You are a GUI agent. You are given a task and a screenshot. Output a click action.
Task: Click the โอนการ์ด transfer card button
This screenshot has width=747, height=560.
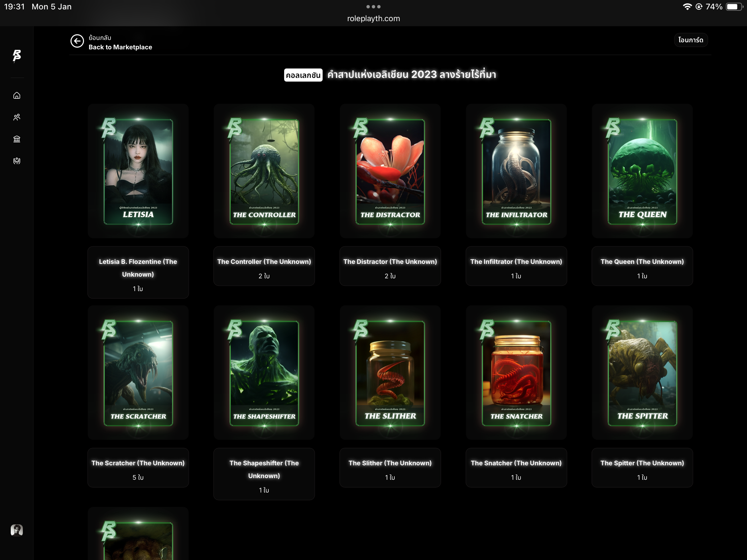point(691,40)
